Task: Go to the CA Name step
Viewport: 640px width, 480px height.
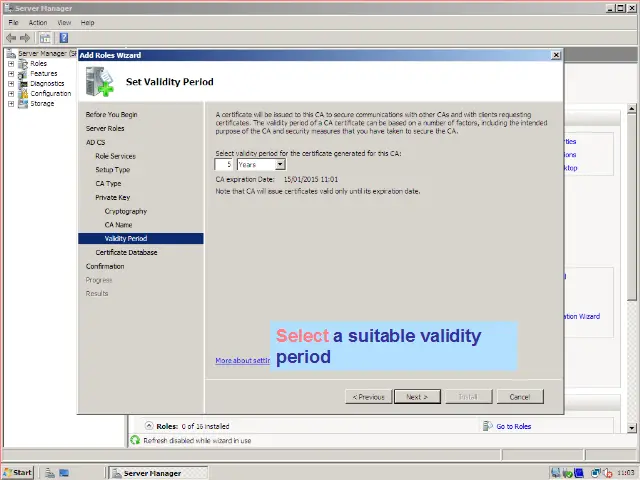Action: point(118,225)
